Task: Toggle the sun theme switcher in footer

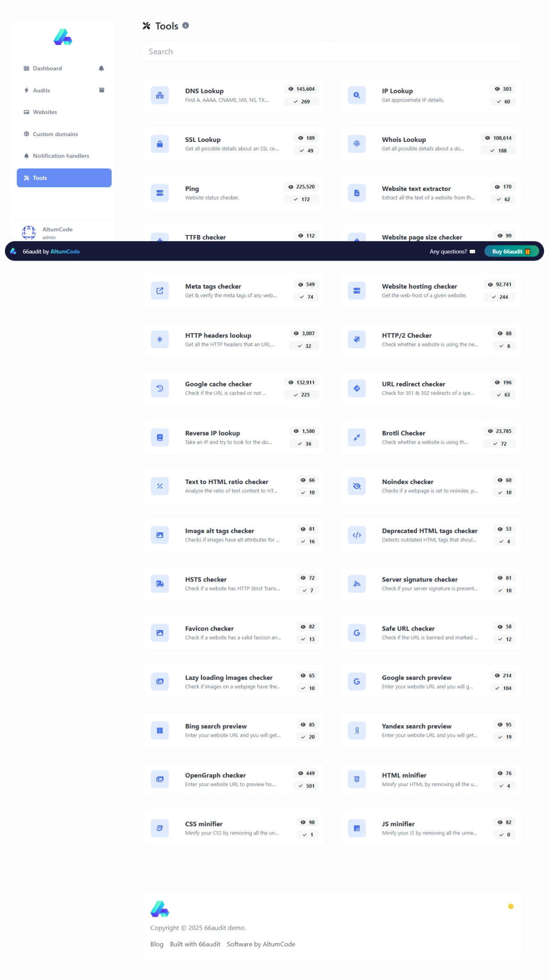Action: point(510,906)
